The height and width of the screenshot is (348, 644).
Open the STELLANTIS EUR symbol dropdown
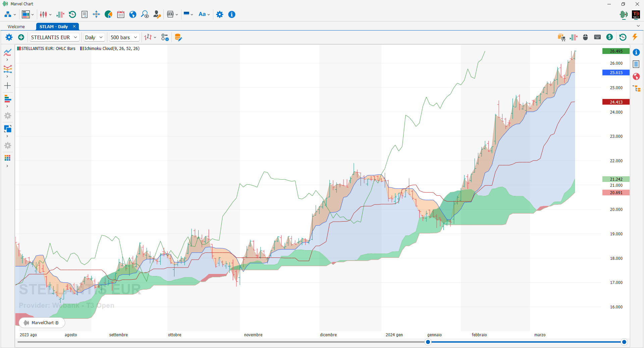(x=54, y=37)
